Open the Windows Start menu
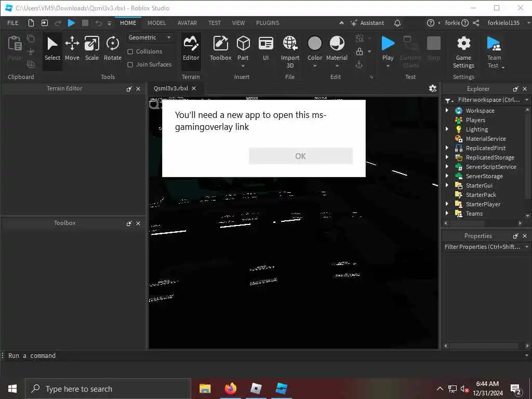 pyautogui.click(x=12, y=389)
